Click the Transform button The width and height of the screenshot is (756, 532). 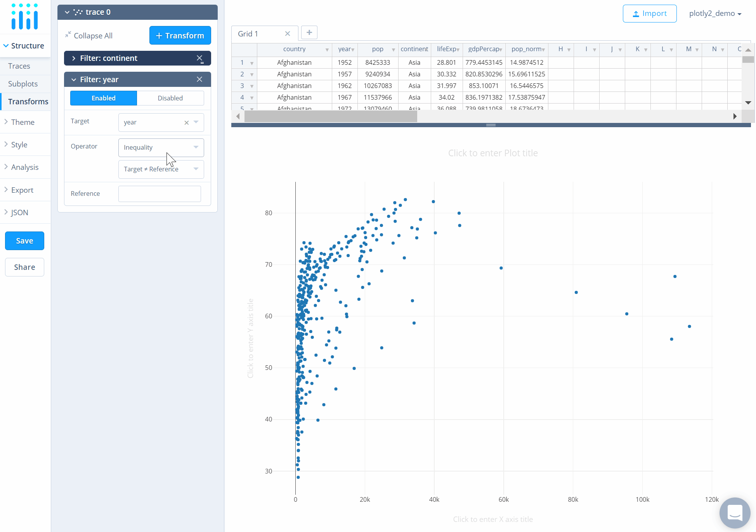(180, 36)
